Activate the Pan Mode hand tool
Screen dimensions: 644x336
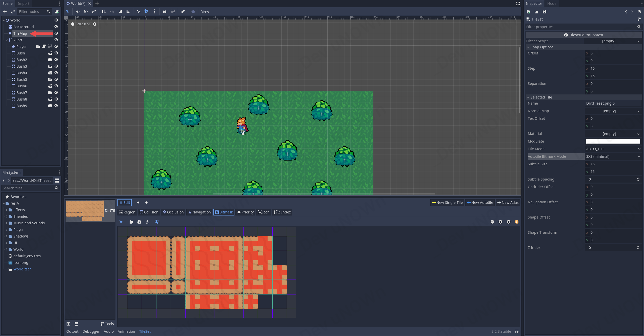pos(120,11)
